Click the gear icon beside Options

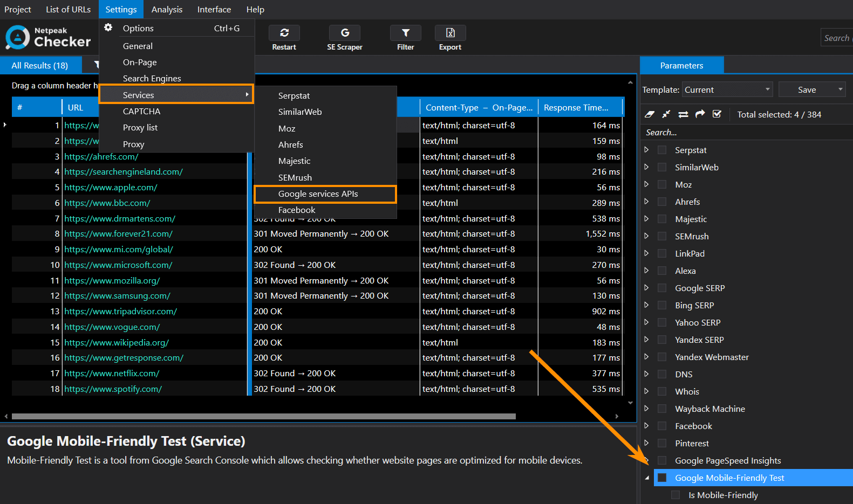point(108,27)
